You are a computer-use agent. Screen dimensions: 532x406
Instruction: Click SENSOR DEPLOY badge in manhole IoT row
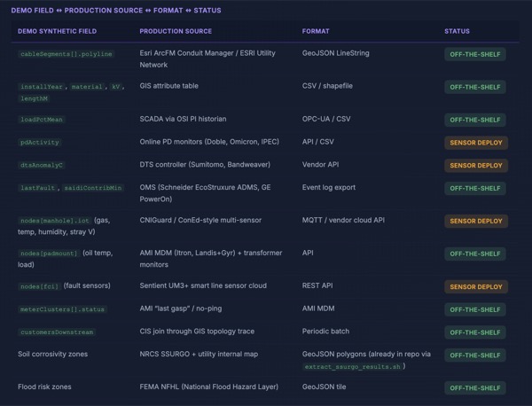pyautogui.click(x=476, y=221)
